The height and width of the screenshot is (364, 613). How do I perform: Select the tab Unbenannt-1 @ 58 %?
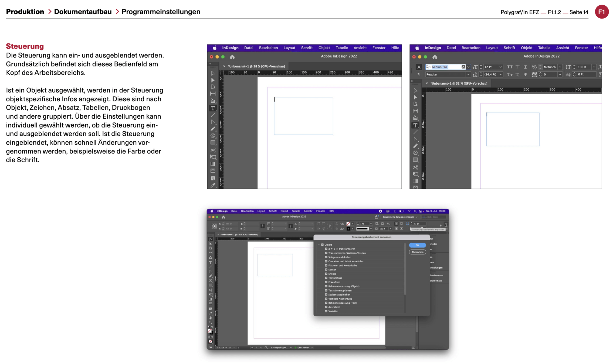256,66
